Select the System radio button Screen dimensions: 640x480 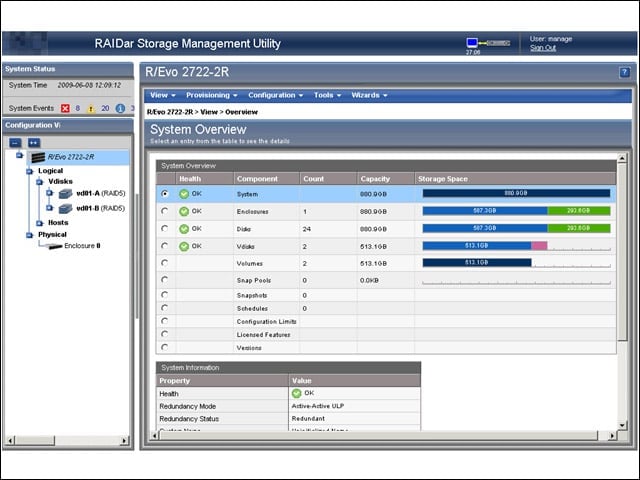point(164,193)
